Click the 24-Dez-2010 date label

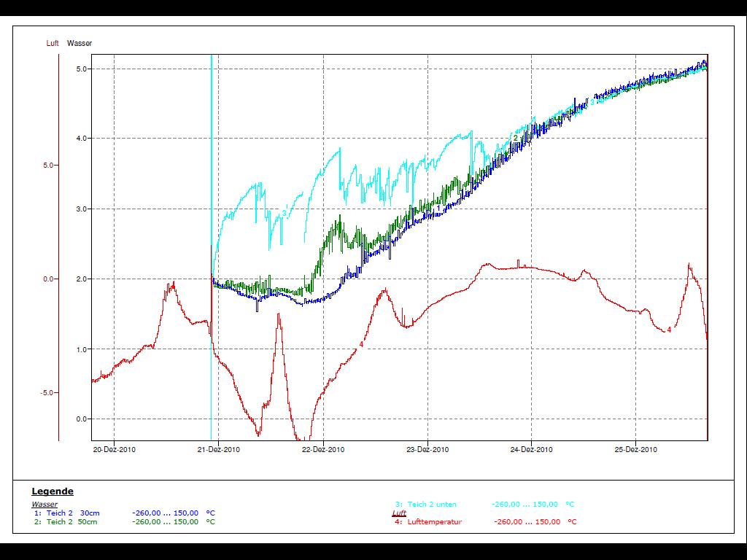point(532,450)
